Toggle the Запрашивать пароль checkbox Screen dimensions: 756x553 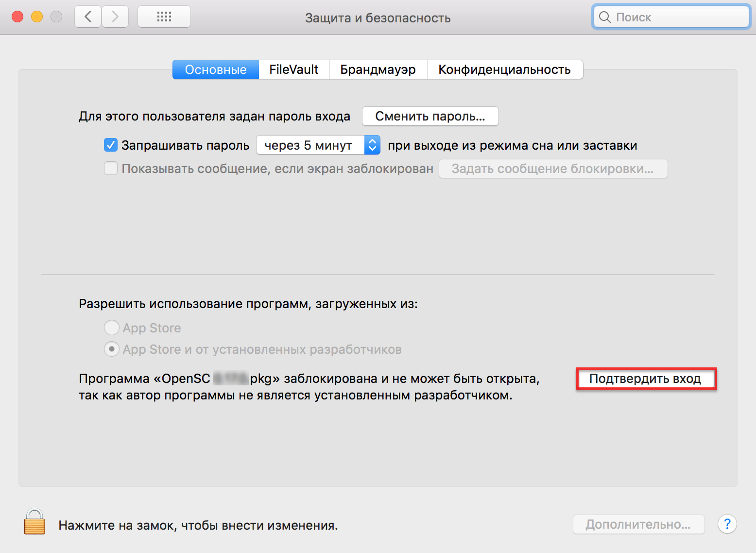coord(111,145)
